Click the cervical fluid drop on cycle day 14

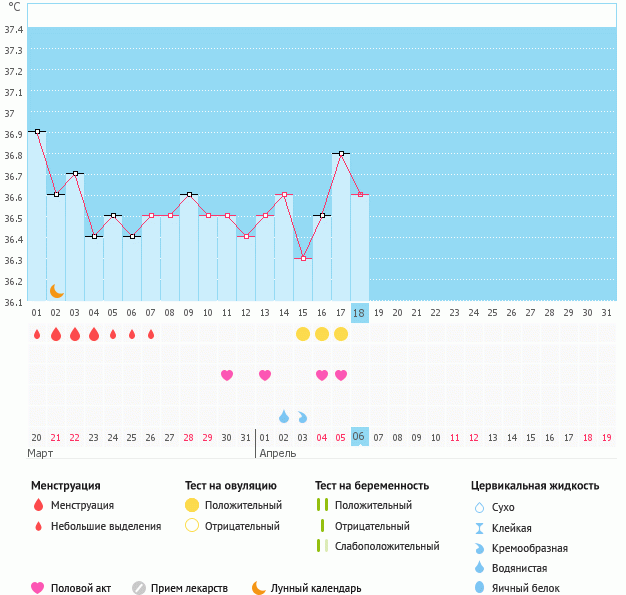pos(284,416)
